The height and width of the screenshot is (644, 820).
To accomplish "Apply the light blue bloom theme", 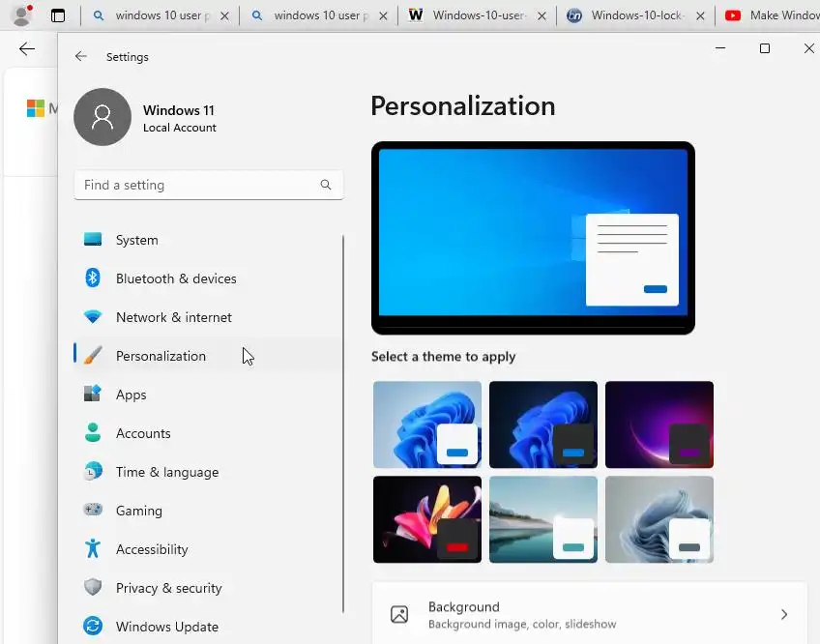I will point(427,424).
